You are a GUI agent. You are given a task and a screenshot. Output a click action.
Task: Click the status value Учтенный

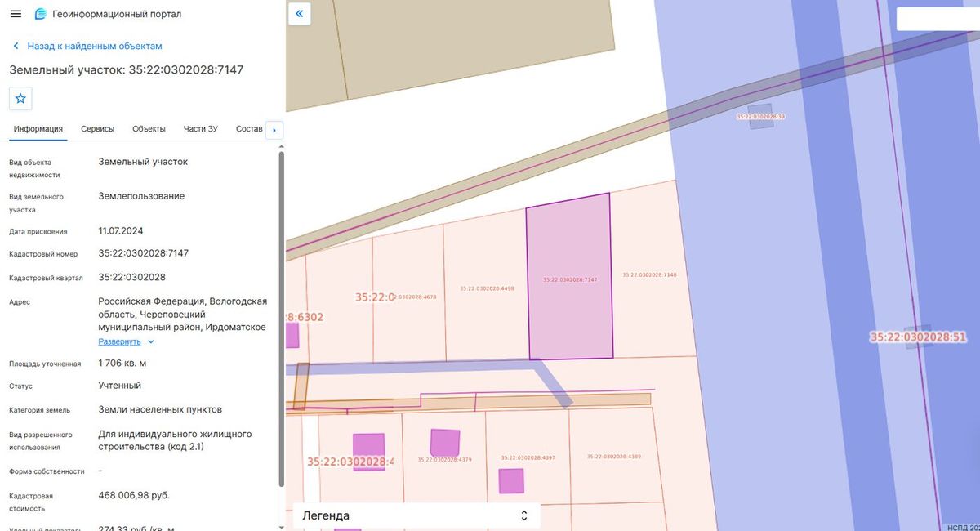click(x=120, y=385)
